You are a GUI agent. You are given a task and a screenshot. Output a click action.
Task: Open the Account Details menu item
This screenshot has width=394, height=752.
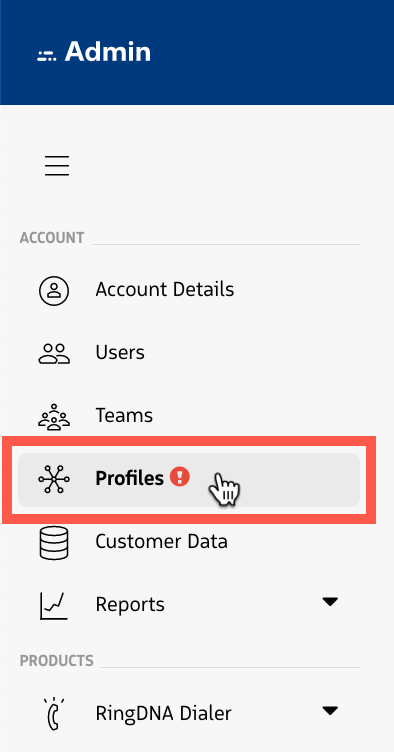tap(189, 290)
